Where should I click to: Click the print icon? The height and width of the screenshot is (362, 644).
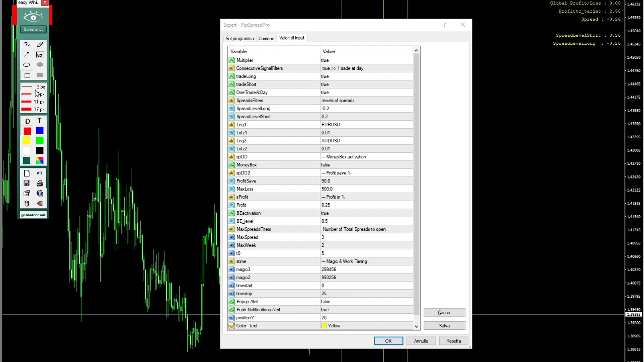[x=40, y=184]
